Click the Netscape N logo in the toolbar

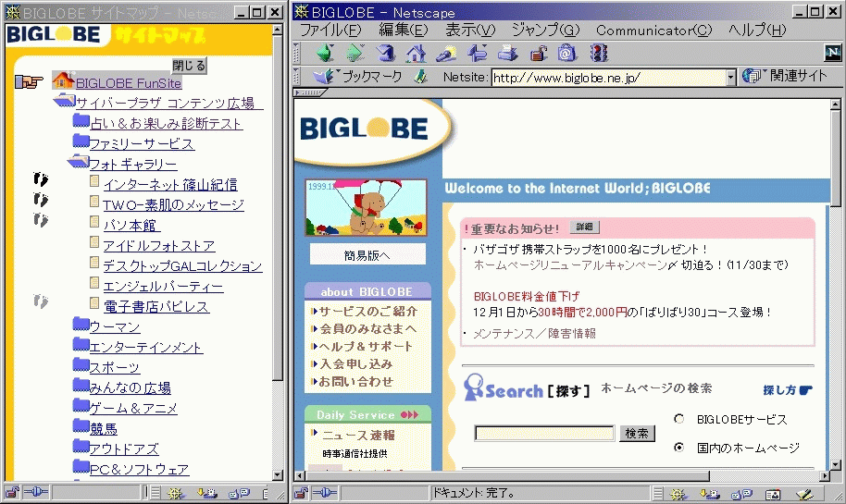pos(832,53)
